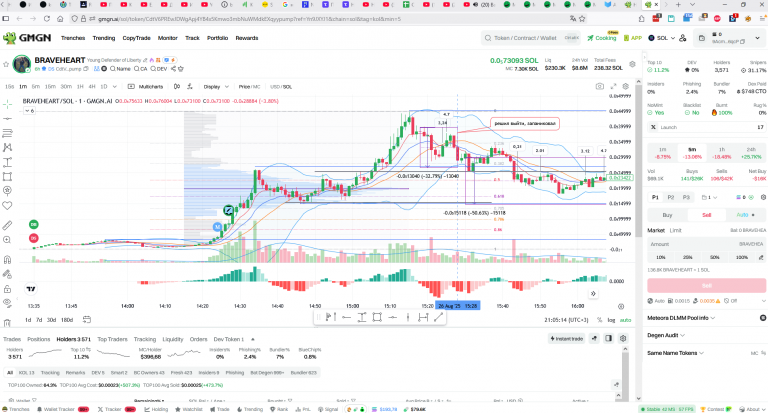
Task: Open trade panel settings gear
Action: click(x=763, y=197)
